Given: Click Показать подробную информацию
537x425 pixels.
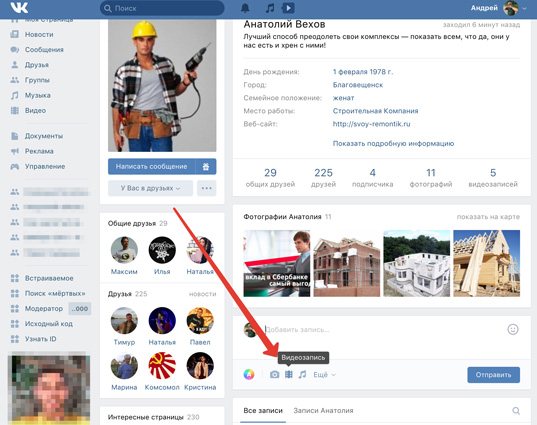Looking at the screenshot, I should (393, 143).
